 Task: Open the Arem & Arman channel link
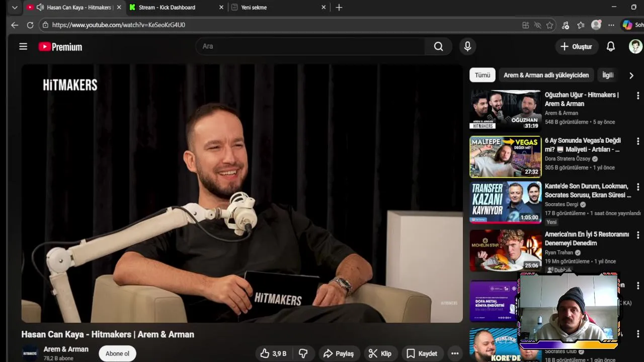tap(66, 349)
